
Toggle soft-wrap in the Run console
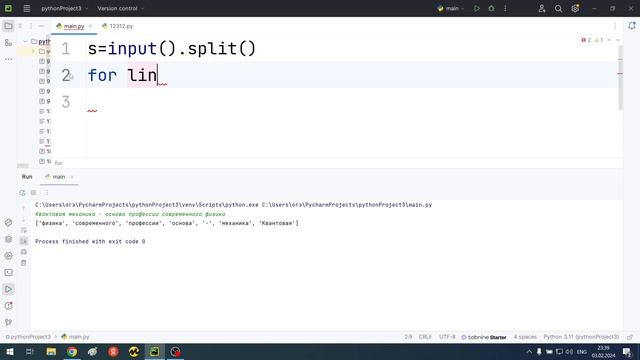(24, 231)
